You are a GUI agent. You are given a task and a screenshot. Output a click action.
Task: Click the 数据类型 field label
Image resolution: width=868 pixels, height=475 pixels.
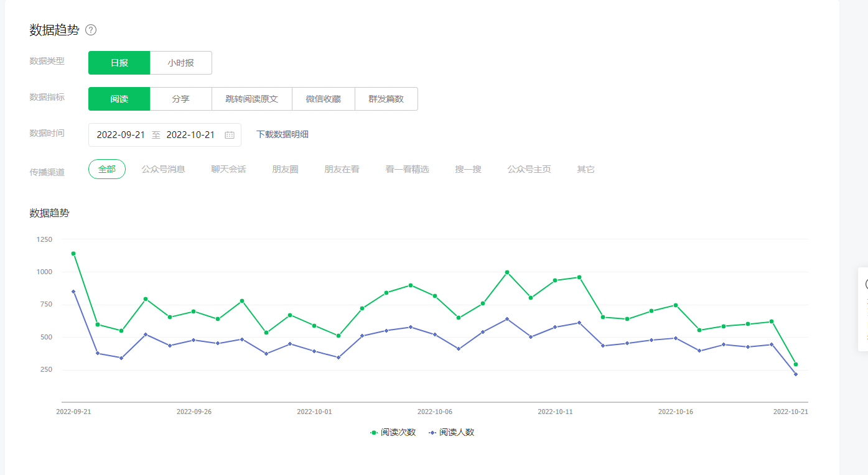point(47,61)
